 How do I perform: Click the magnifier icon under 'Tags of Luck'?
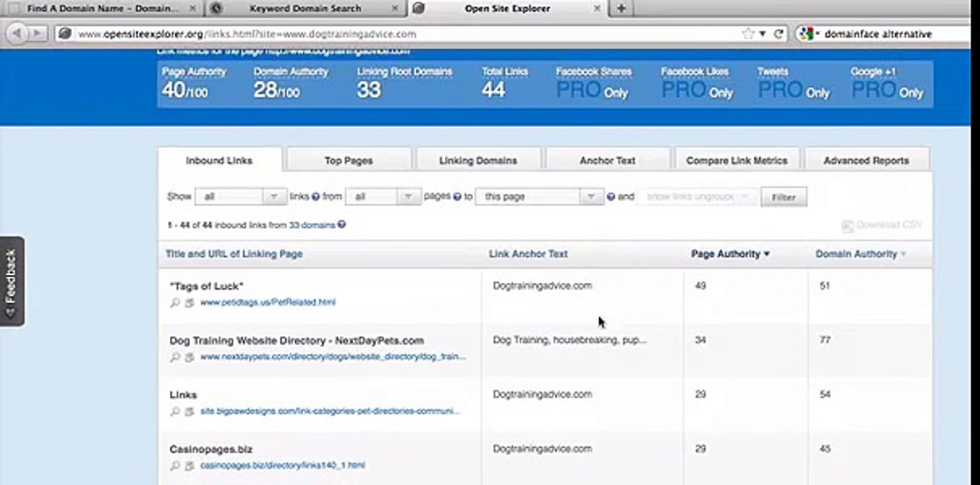tap(175, 303)
